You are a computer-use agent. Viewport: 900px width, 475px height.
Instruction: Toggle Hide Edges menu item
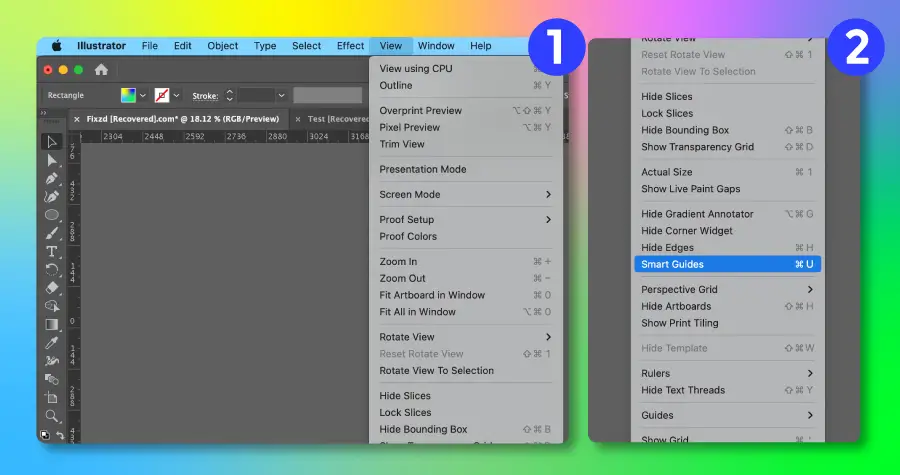(727, 248)
